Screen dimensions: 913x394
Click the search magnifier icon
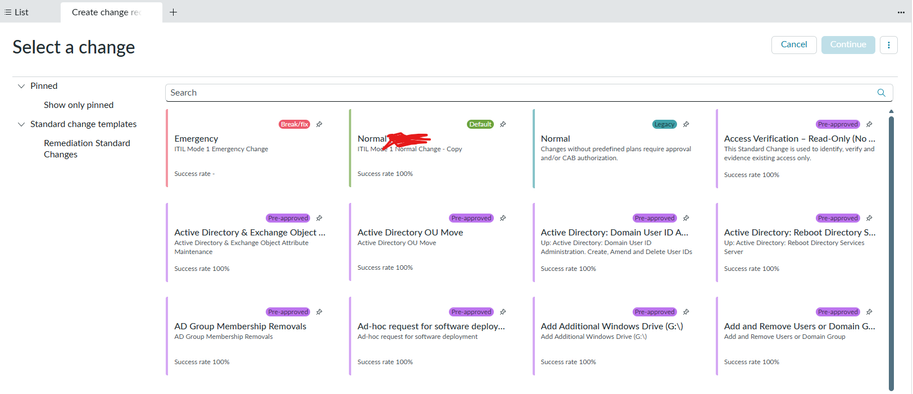tap(882, 93)
